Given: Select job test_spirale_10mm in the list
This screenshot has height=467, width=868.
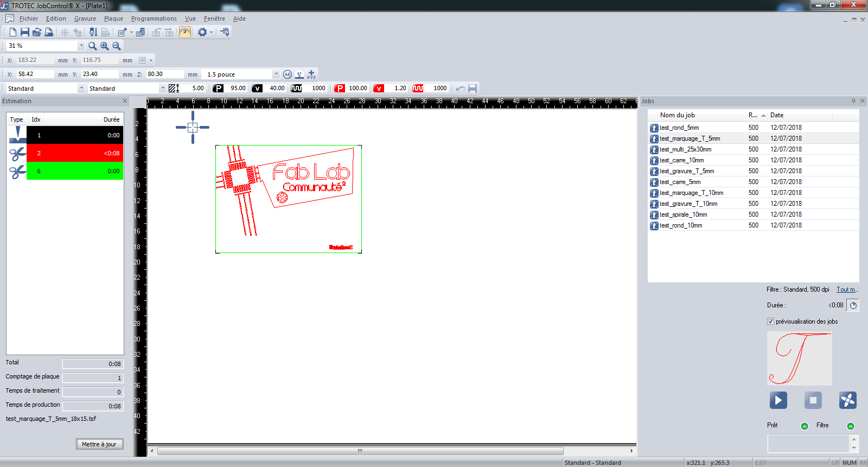Looking at the screenshot, I should (x=683, y=214).
